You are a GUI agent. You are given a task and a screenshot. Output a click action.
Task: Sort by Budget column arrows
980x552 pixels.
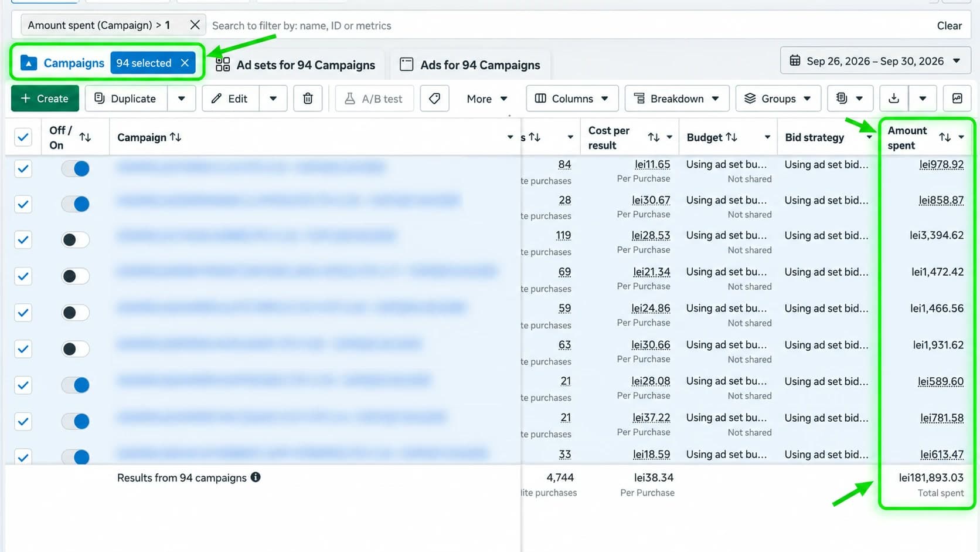tap(731, 137)
